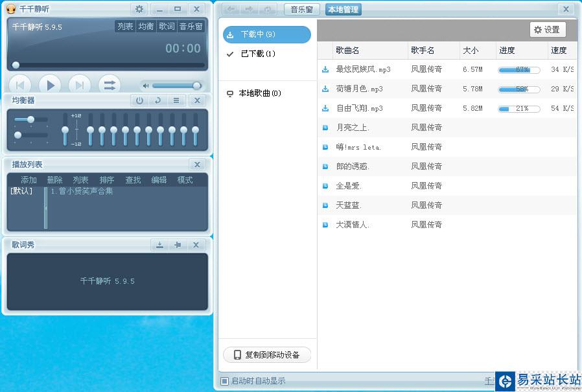Image resolution: width=582 pixels, height=392 pixels.
Task: Go back in music window
Action: pyautogui.click(x=231, y=9)
